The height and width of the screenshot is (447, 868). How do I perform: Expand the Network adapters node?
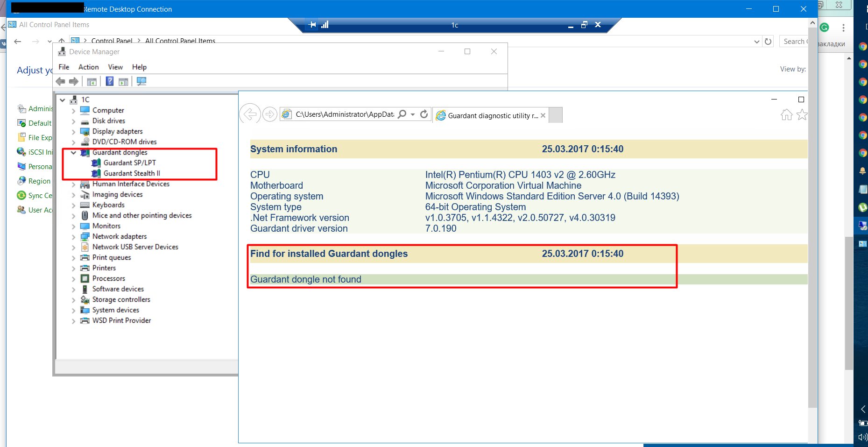click(x=73, y=237)
